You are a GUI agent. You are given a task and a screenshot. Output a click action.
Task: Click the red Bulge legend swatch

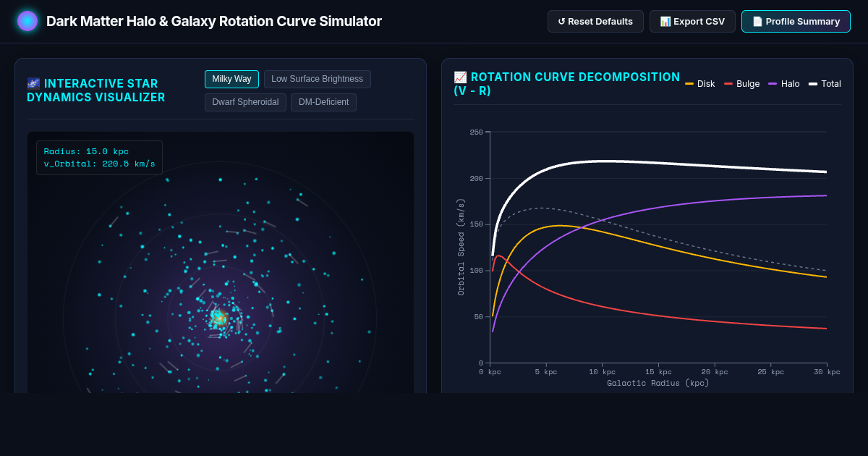point(728,84)
